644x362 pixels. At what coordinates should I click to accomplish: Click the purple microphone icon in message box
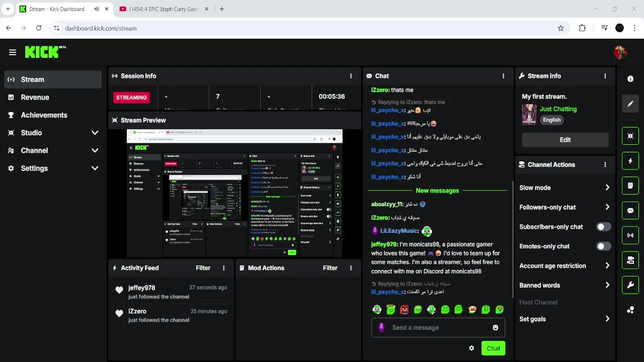tap(381, 327)
